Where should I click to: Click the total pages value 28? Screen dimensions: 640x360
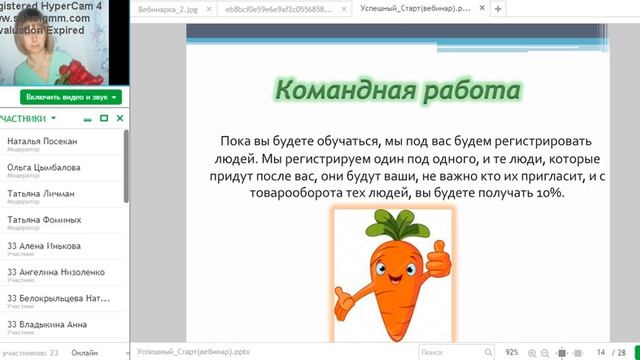point(622,352)
